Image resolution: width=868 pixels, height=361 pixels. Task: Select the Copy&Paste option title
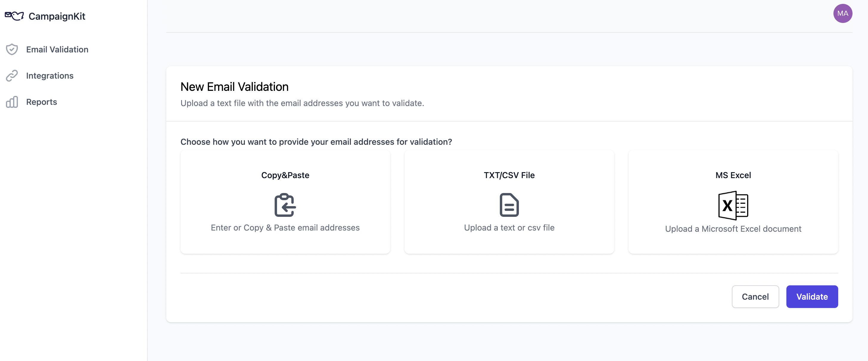285,175
